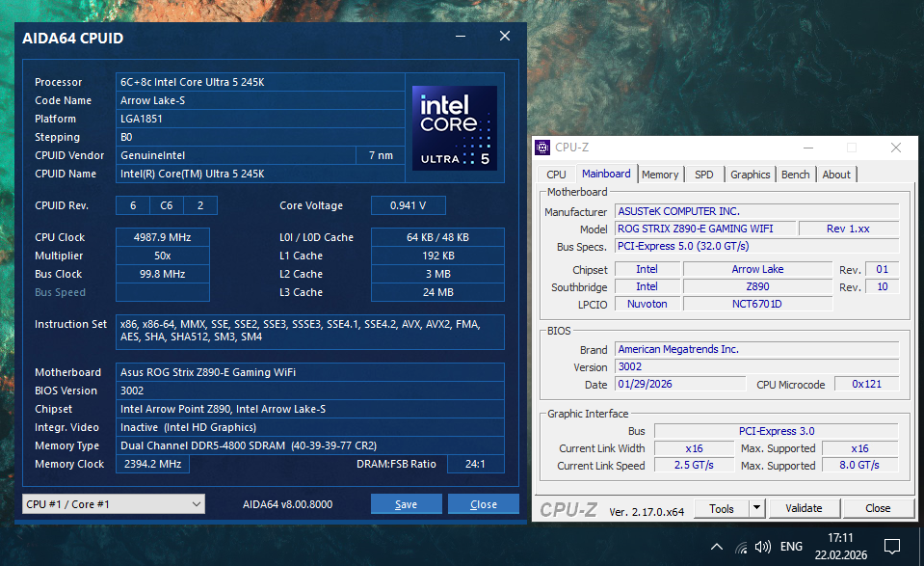The height and width of the screenshot is (566, 924).
Task: Click BIOS Date value '01/29/2026'
Action: (x=680, y=384)
